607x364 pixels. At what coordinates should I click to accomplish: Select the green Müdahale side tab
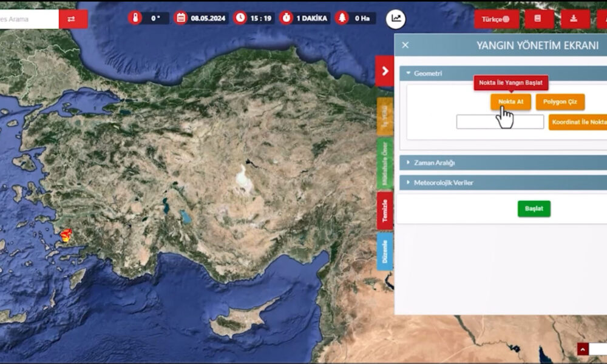pos(385,164)
